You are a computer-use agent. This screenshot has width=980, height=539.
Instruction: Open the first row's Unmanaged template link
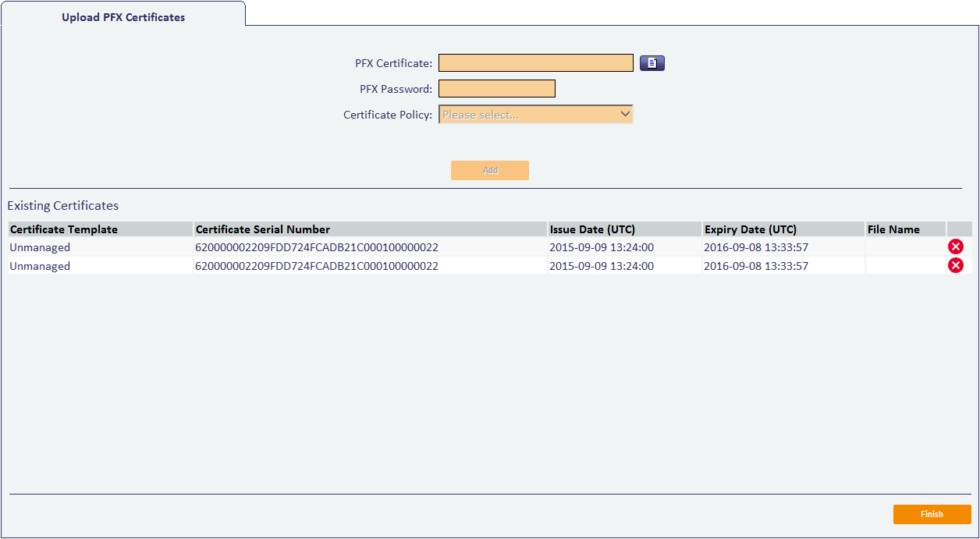point(40,247)
